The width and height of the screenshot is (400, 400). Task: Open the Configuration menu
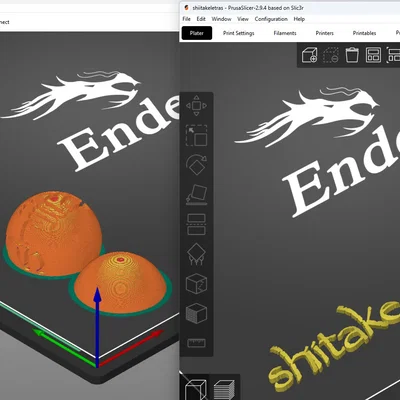pos(271,19)
